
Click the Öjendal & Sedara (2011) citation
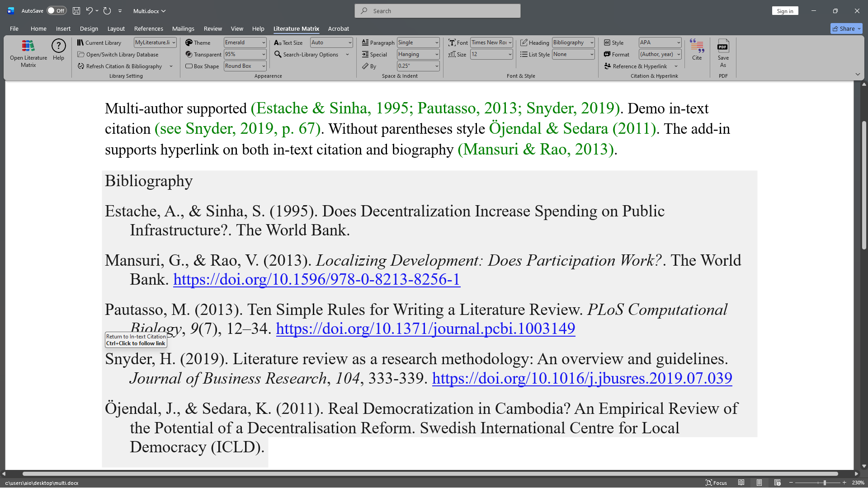pyautogui.click(x=572, y=129)
